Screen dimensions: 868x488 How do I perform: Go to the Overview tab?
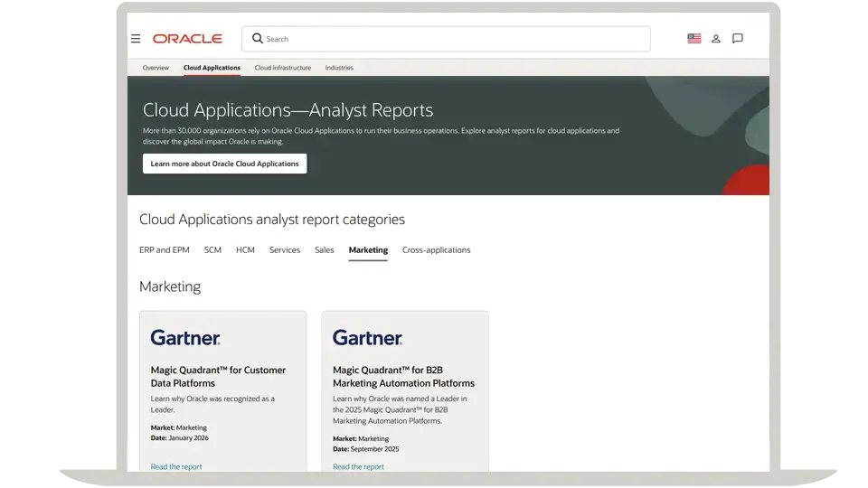pos(156,68)
